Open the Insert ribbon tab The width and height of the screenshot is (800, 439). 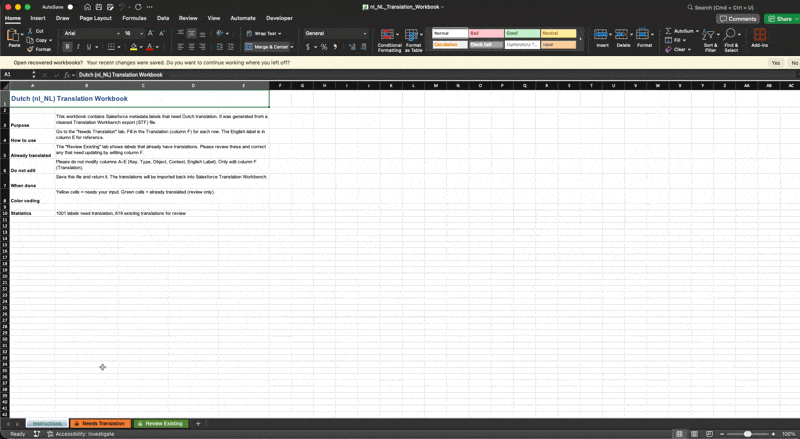pos(38,18)
